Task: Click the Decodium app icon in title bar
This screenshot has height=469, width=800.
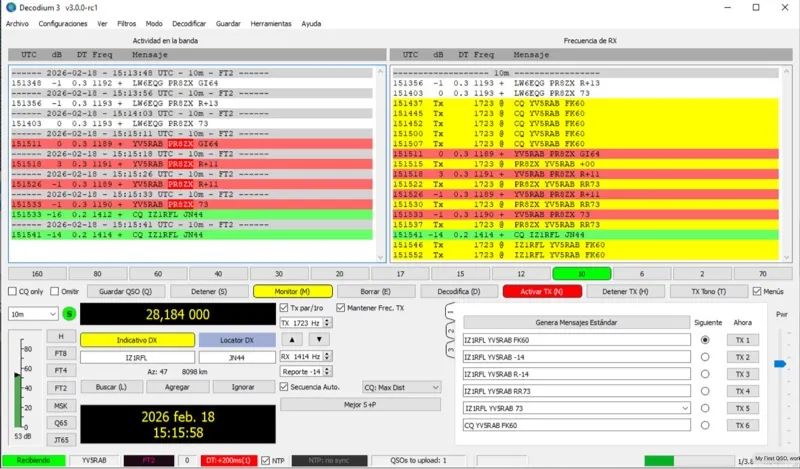Action: coord(9,7)
